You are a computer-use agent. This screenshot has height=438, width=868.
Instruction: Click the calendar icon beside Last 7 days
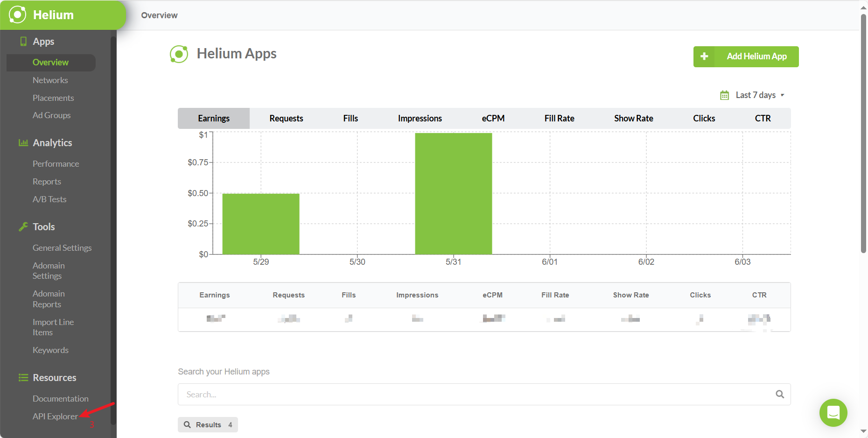pyautogui.click(x=725, y=95)
